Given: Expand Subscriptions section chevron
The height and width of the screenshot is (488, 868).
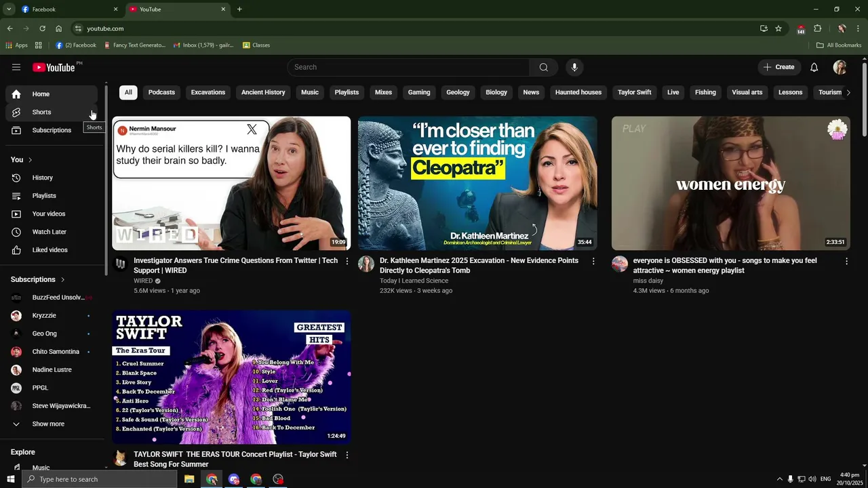Looking at the screenshot, I should point(63,280).
